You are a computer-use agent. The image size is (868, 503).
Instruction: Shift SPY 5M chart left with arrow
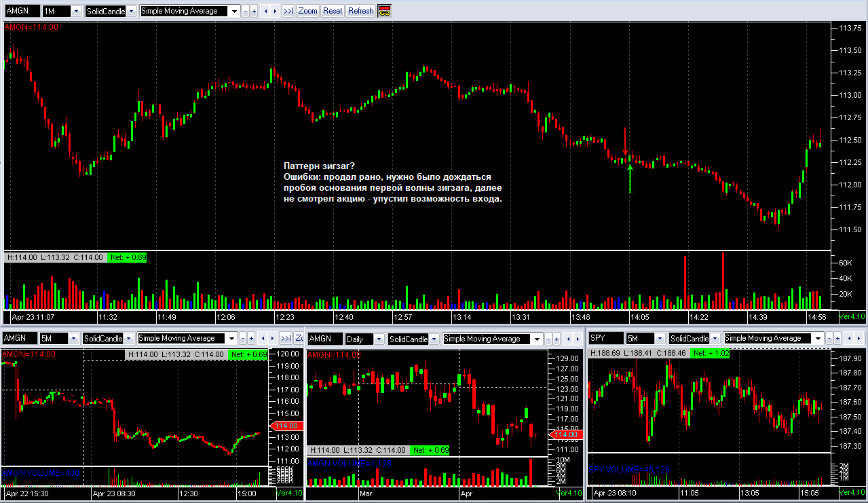tap(849, 338)
